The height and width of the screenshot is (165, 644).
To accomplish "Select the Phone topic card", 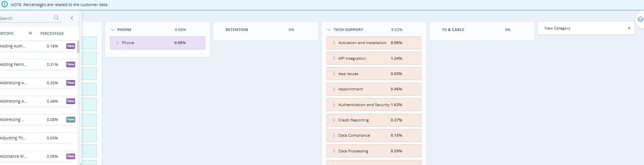I will (157, 43).
